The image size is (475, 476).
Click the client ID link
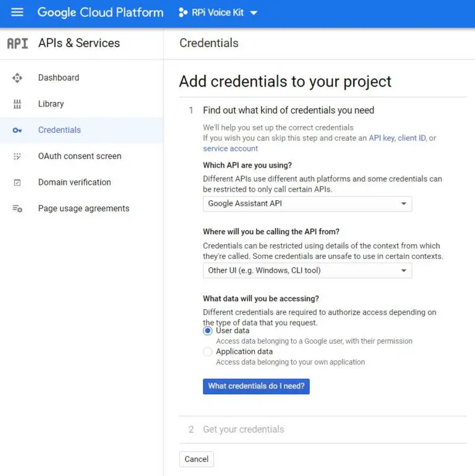click(411, 138)
